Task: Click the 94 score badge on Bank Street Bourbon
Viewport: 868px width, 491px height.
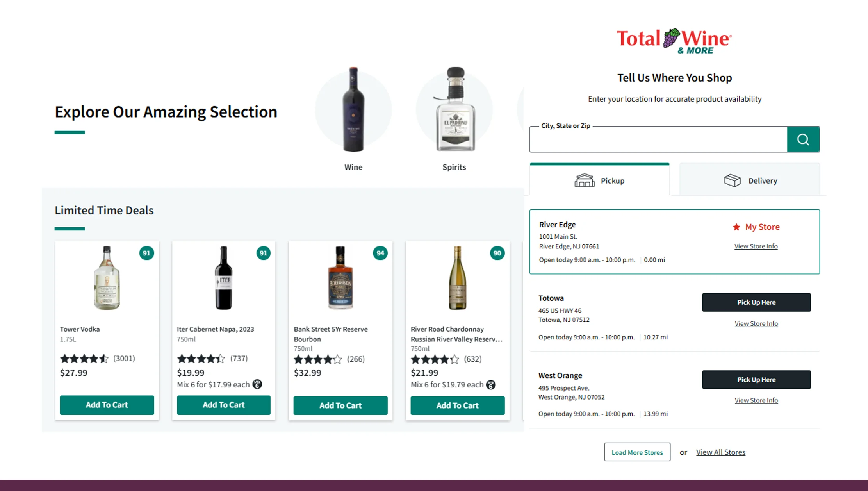Action: (380, 253)
